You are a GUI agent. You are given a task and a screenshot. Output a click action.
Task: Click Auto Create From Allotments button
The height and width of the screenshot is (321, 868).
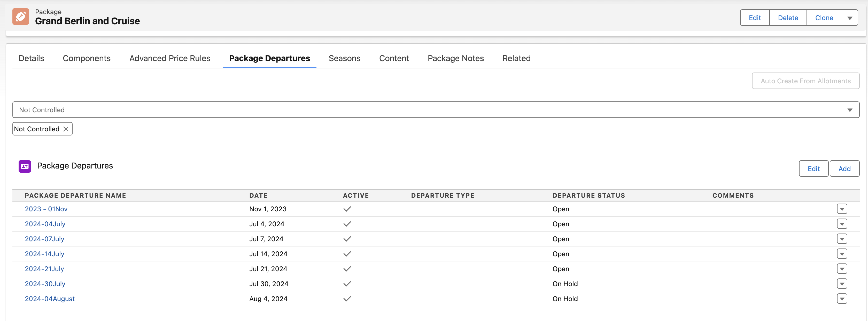click(805, 81)
